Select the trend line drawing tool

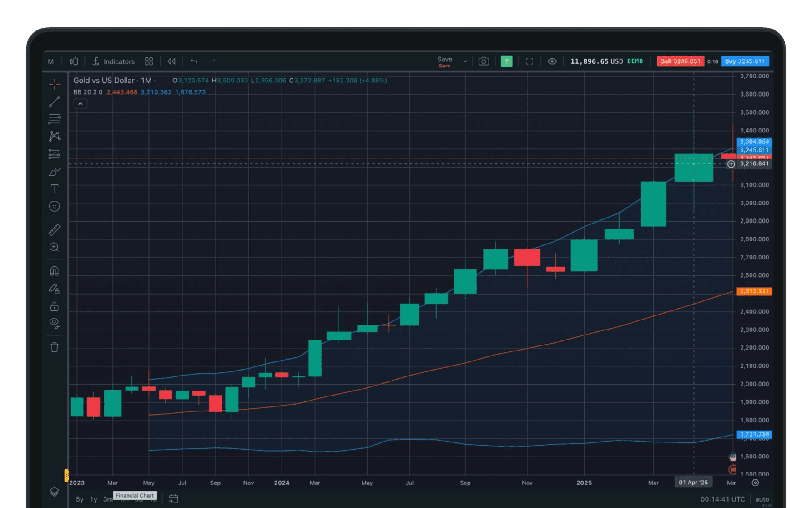coord(55,102)
